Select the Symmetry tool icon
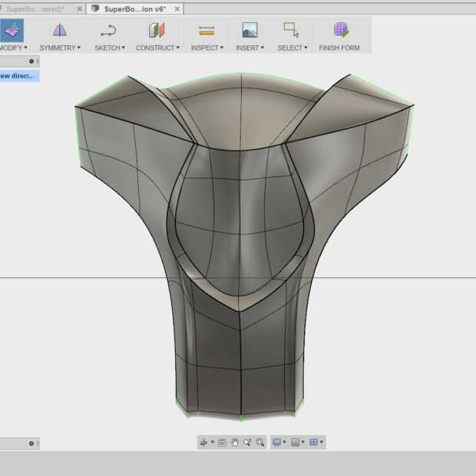 click(59, 31)
